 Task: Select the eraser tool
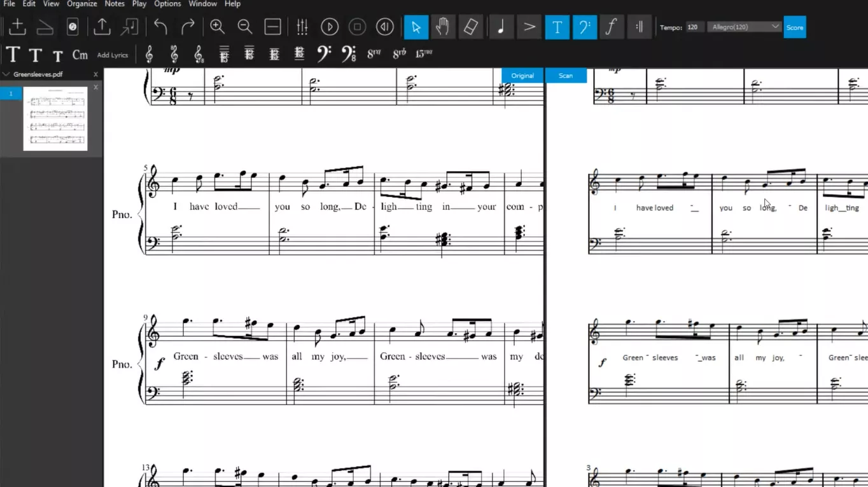pos(471,27)
